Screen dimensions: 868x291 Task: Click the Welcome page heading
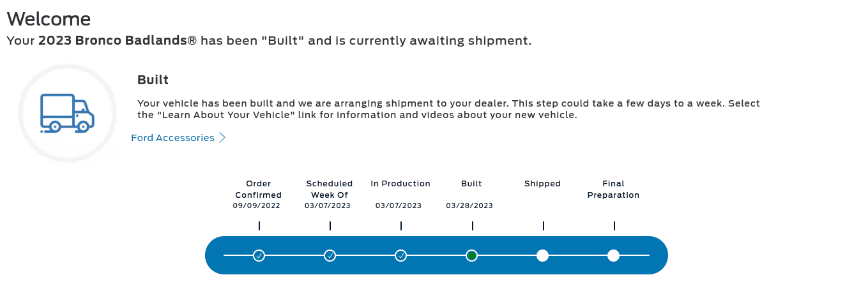(x=49, y=19)
